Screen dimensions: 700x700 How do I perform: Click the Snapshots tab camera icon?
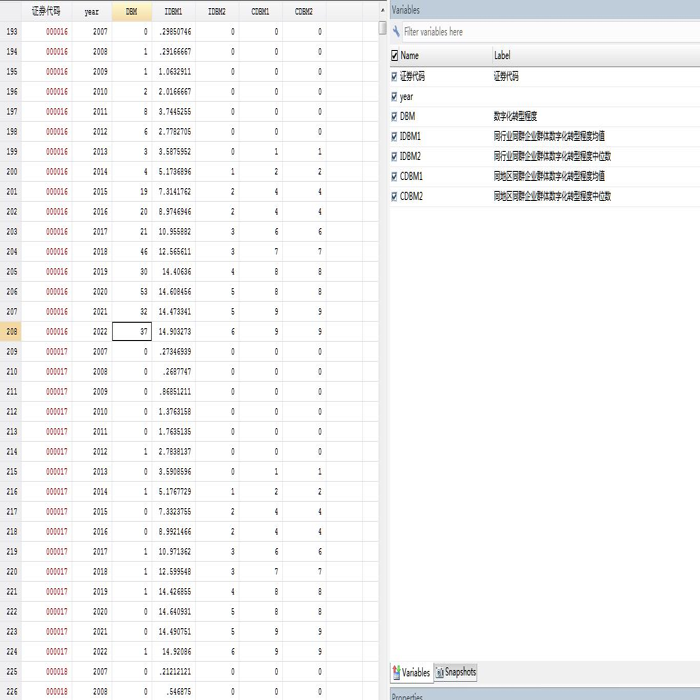click(439, 672)
